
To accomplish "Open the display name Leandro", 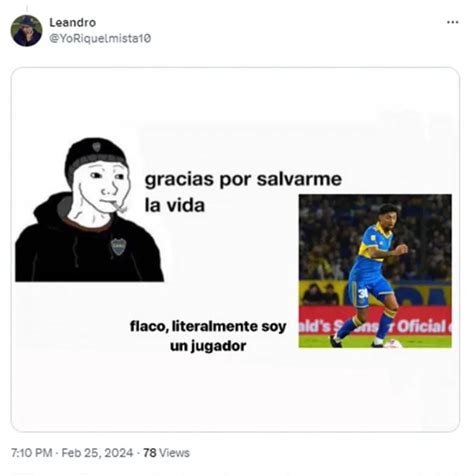I will pos(73,22).
